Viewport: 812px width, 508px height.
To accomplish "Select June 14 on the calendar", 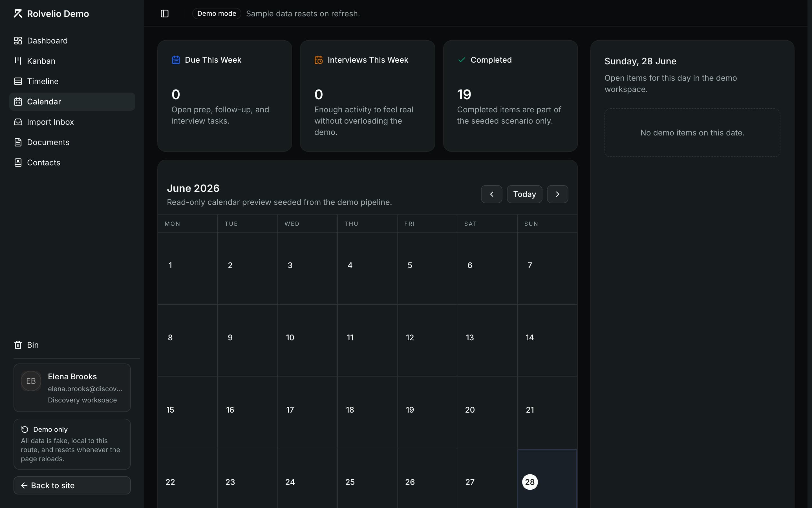I will tap(547, 340).
